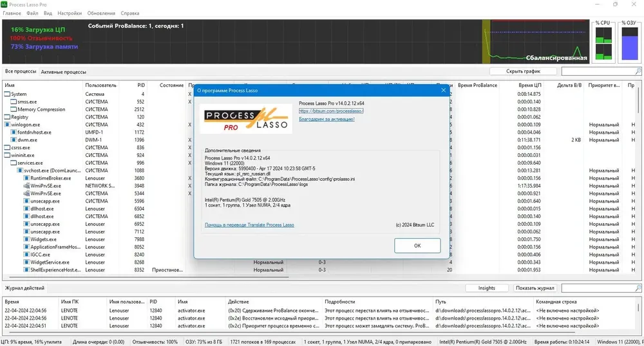
Task: Click the Скрыть график button
Action: coord(523,71)
